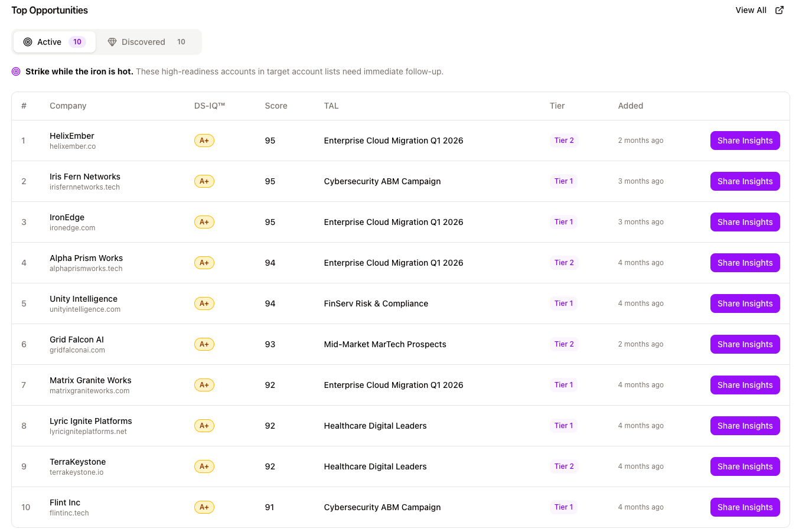Click Cybersecurity ABM Campaign in Iris Fern row
Image resolution: width=799 pixels, height=532 pixels.
382,181
